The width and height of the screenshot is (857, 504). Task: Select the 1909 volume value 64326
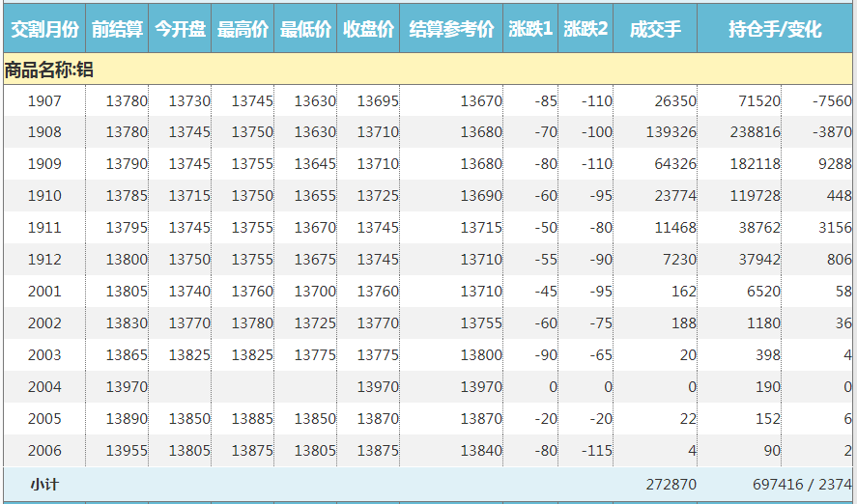click(674, 164)
